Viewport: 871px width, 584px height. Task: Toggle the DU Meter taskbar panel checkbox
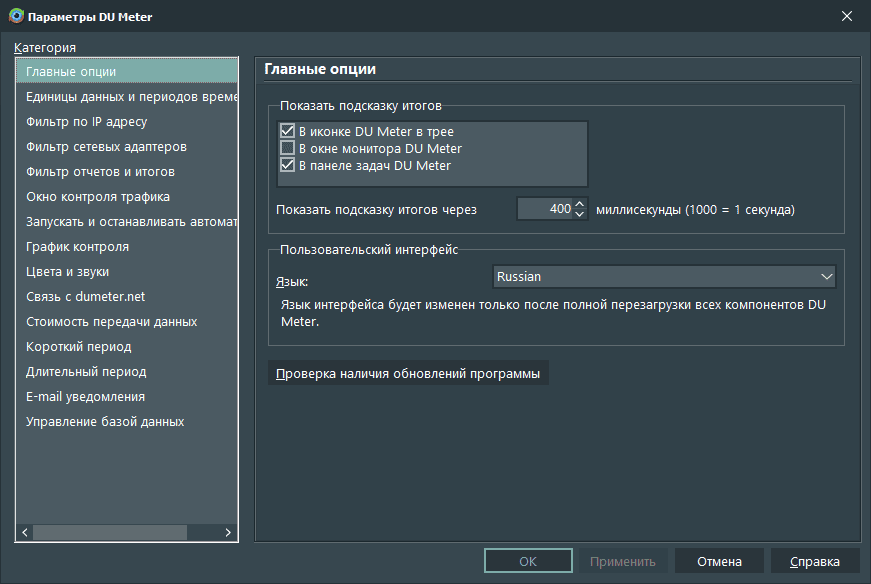click(288, 165)
